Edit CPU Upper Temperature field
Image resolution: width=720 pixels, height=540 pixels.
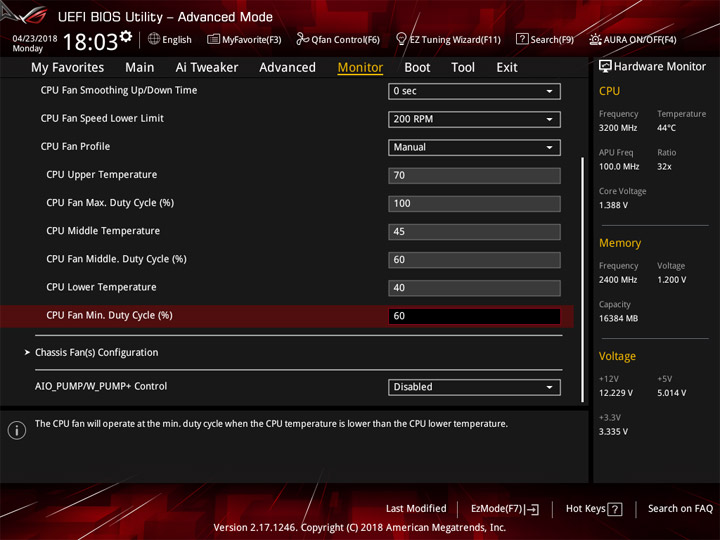click(x=474, y=175)
